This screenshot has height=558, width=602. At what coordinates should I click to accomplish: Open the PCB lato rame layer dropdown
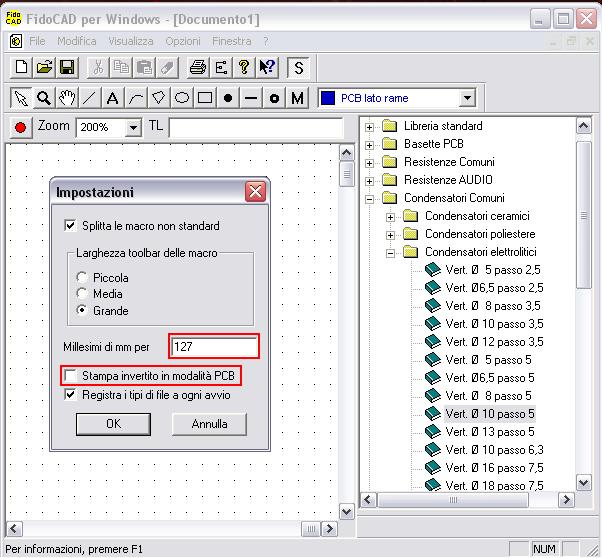click(467, 98)
